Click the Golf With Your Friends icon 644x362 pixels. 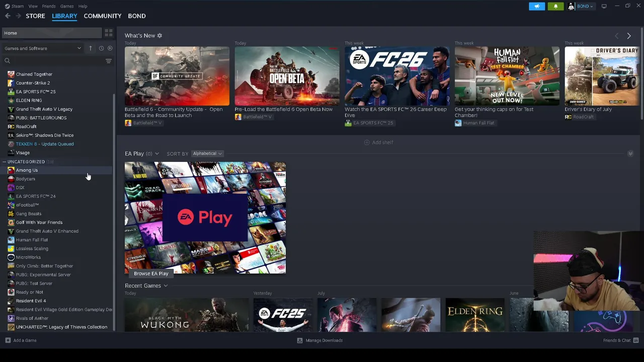click(x=11, y=222)
